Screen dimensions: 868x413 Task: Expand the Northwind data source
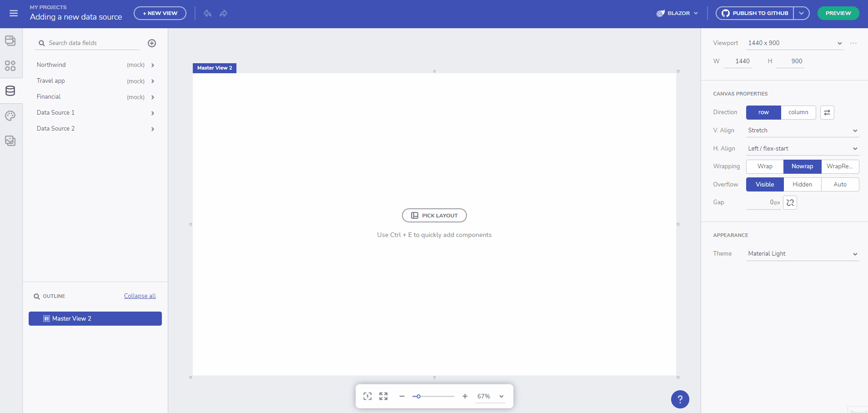click(x=153, y=65)
